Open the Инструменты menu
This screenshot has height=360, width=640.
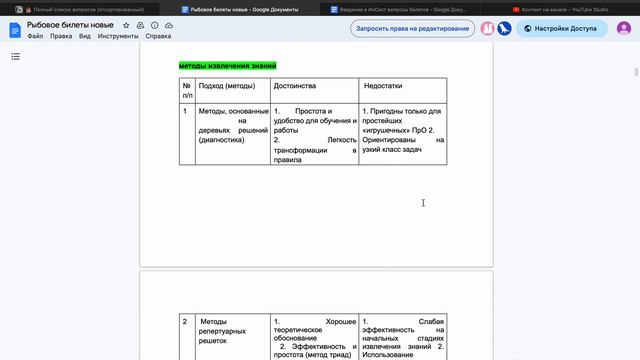(118, 36)
